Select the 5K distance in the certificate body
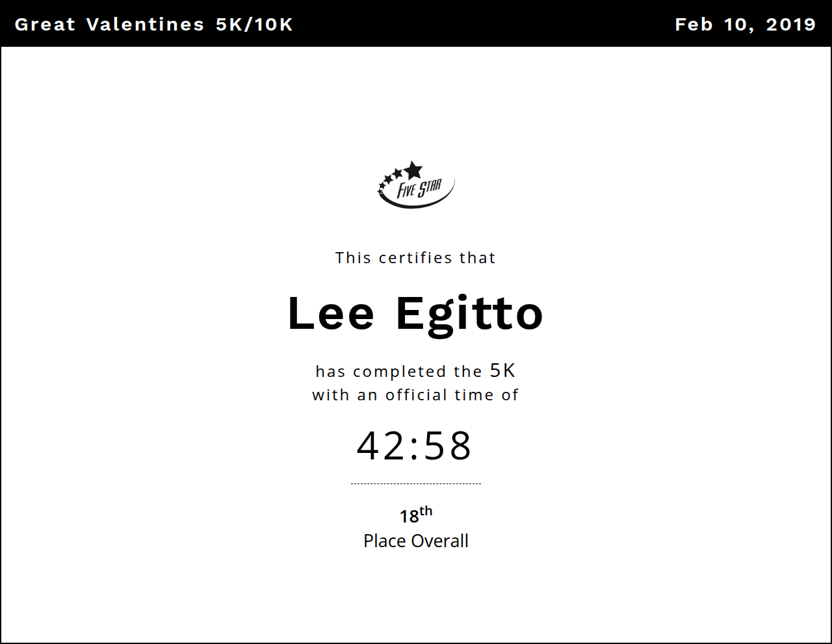This screenshot has height=644, width=832. pos(502,370)
